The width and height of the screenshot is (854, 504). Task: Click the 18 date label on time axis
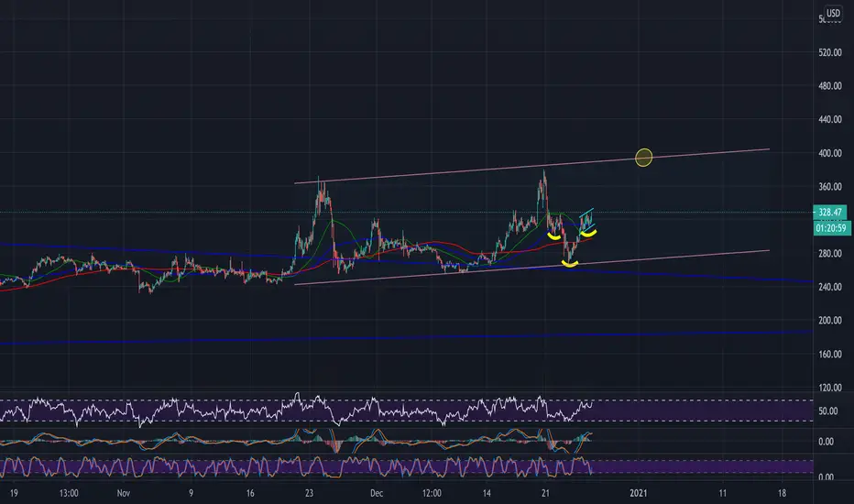coord(782,493)
